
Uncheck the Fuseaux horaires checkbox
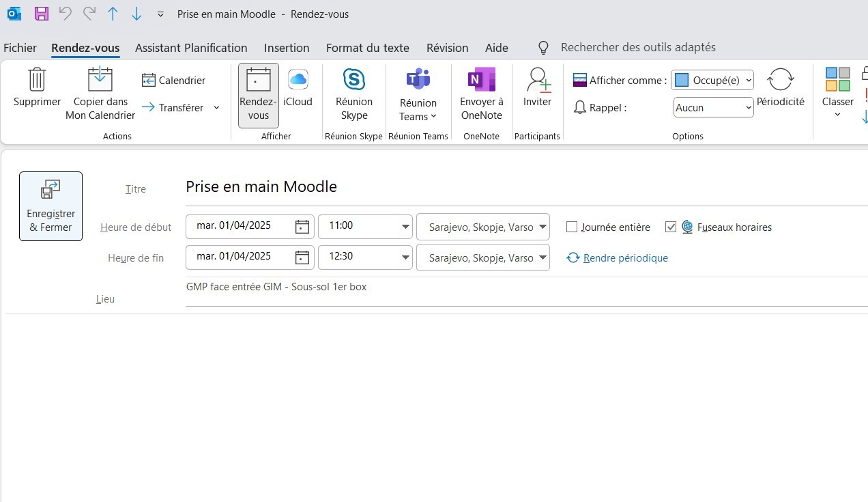pos(671,227)
